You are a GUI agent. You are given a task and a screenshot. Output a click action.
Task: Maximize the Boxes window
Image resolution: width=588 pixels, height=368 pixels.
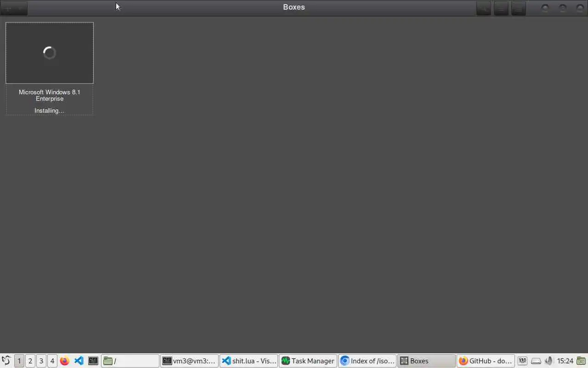tap(563, 8)
